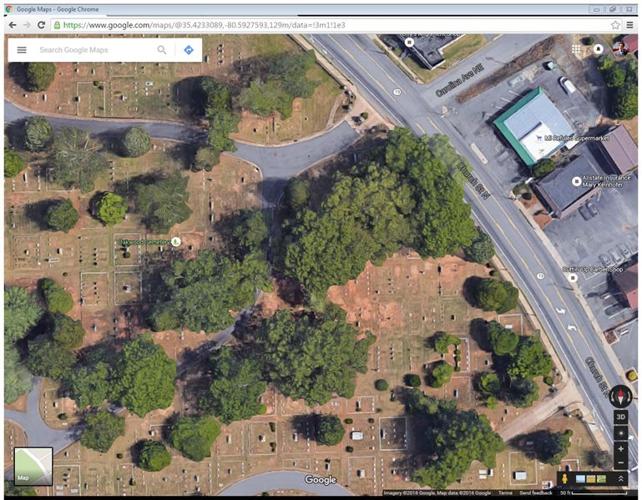Open the Send feedback link
The width and height of the screenshot is (642, 500).
(x=536, y=493)
